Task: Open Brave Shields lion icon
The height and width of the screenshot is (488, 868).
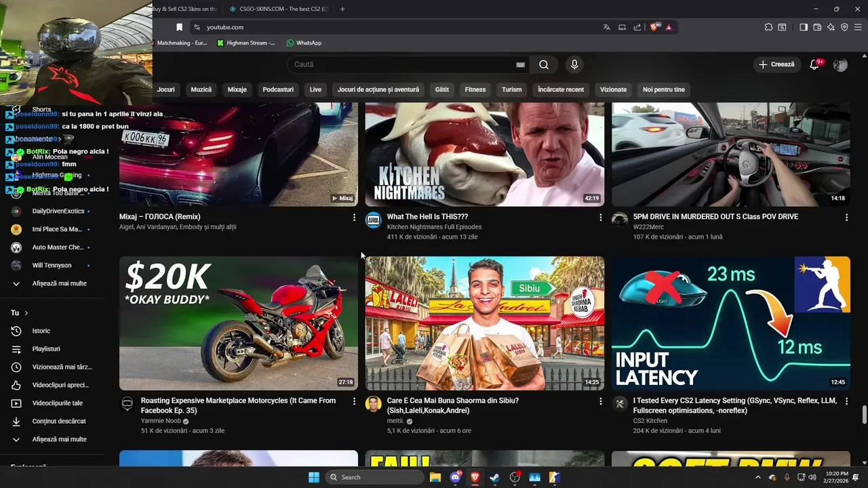Action: pyautogui.click(x=655, y=27)
